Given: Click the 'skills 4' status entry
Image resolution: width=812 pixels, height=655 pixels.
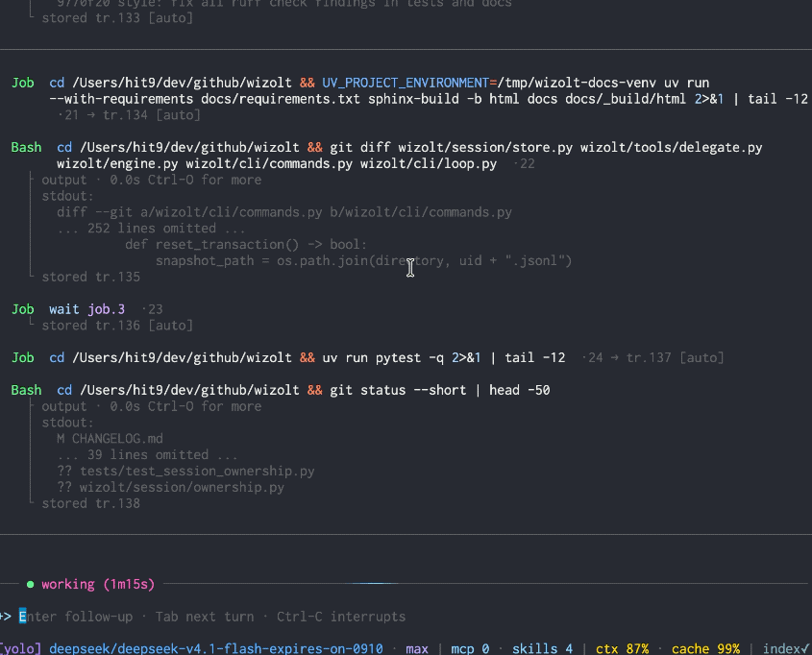Looking at the screenshot, I should (x=542, y=649).
